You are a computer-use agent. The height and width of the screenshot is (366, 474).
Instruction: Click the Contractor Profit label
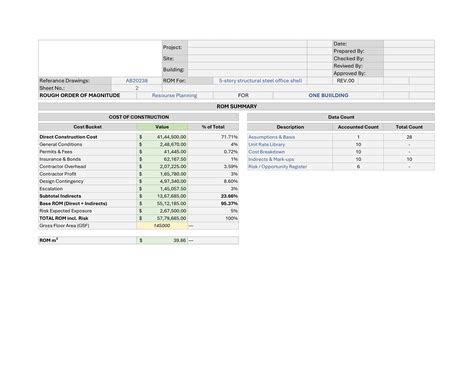[58, 174]
